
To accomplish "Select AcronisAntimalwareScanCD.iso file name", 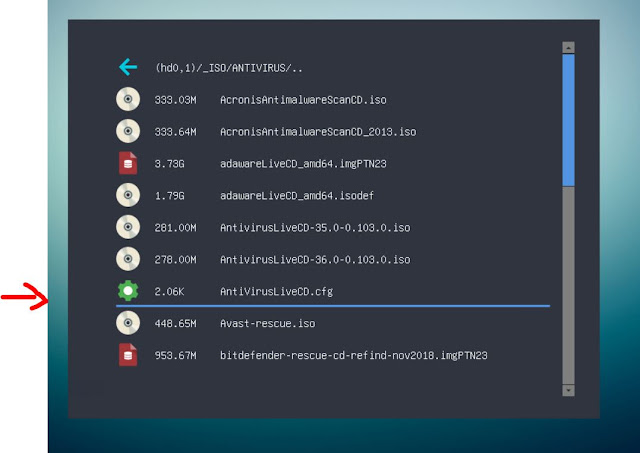I will 303,100.
